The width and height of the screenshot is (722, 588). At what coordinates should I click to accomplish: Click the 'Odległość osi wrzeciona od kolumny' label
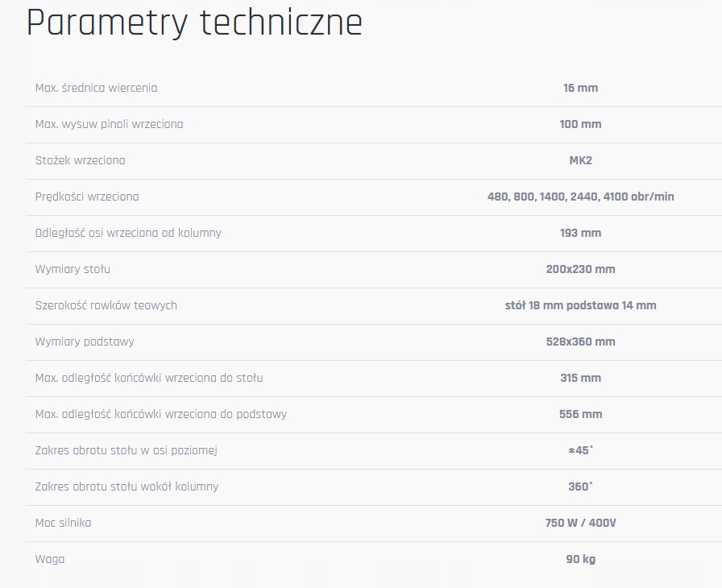(128, 233)
